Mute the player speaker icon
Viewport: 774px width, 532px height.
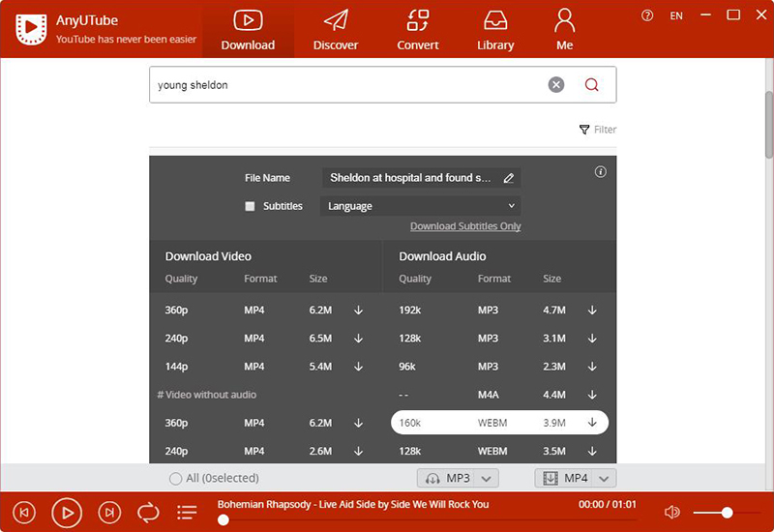pyautogui.click(x=672, y=513)
